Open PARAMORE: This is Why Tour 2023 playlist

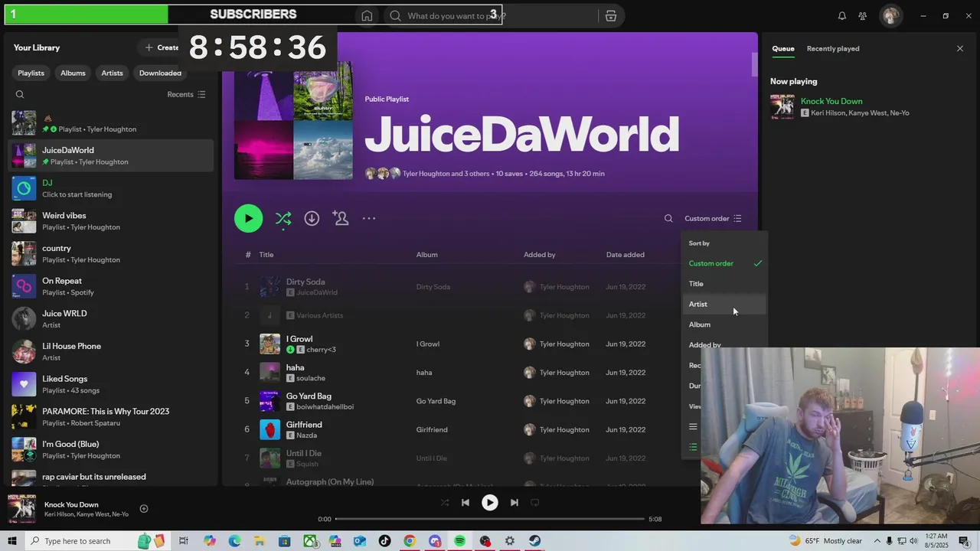coord(111,417)
